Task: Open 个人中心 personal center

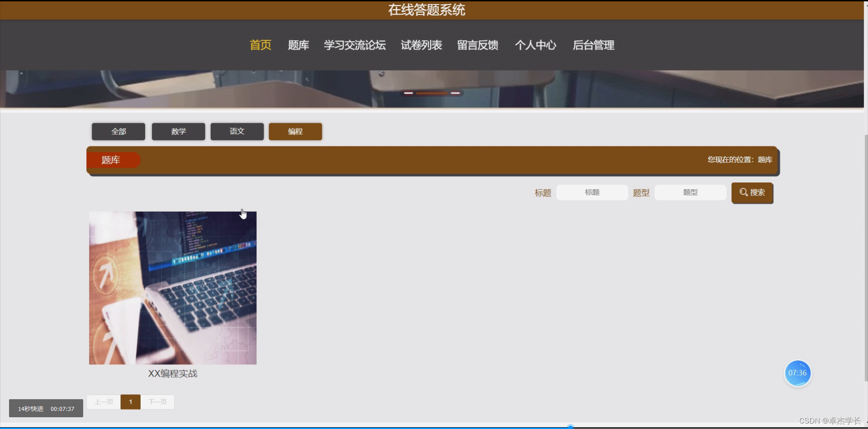Action: 535,45
